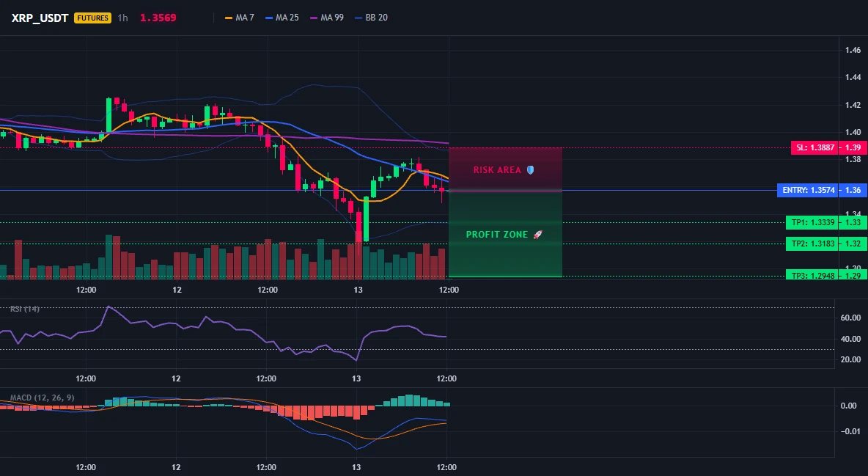The image size is (868, 476).
Task: Click the XRP_USDT symbol name
Action: click(x=40, y=18)
